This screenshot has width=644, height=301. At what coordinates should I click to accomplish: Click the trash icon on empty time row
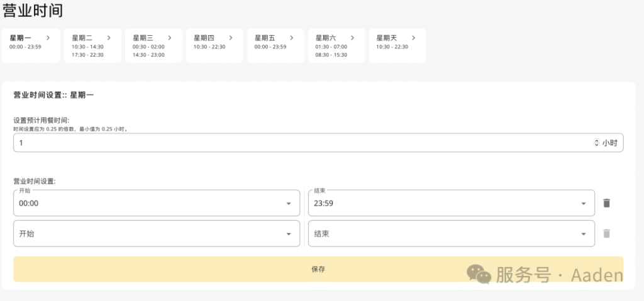click(606, 233)
